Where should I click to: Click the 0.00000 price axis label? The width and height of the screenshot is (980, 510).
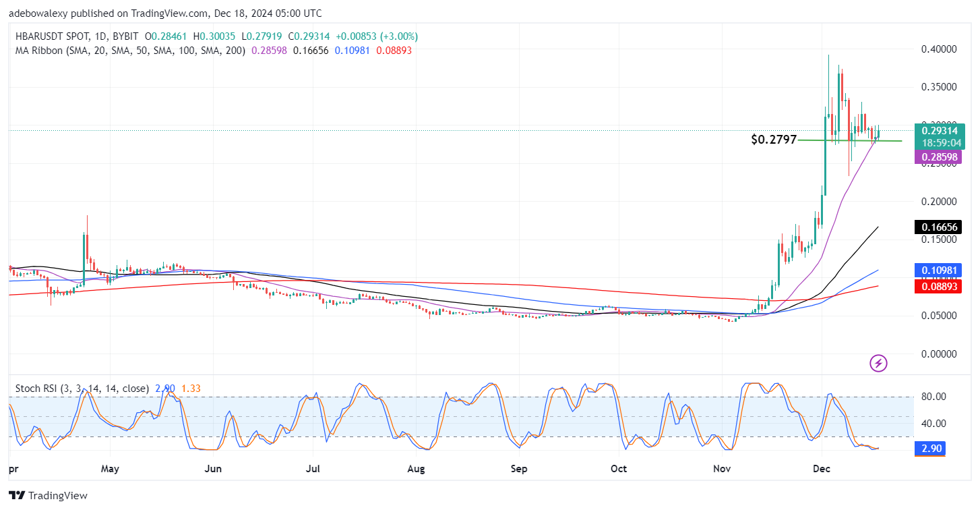pyautogui.click(x=938, y=353)
